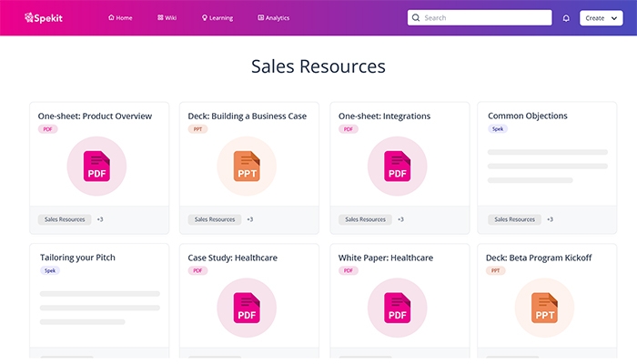
Task: Click PDF icon in White Paper: Healthcare card
Action: tap(398, 308)
